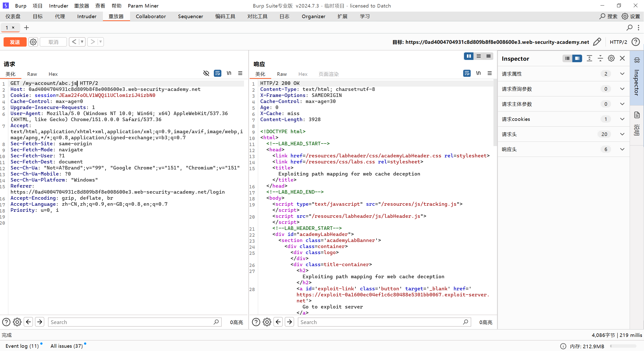Open the Inspector settings gear

pyautogui.click(x=611, y=58)
